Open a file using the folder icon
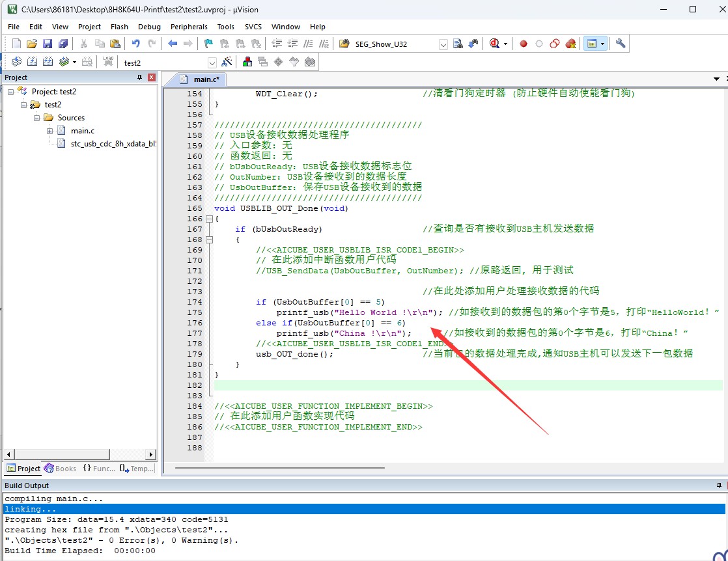This screenshot has height=561, width=728. pos(31,44)
